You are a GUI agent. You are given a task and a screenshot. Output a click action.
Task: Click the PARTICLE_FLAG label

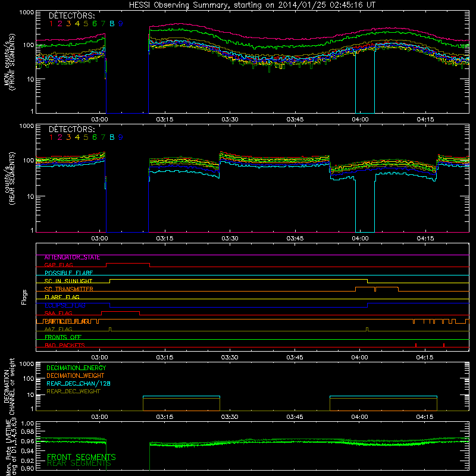tap(67, 321)
